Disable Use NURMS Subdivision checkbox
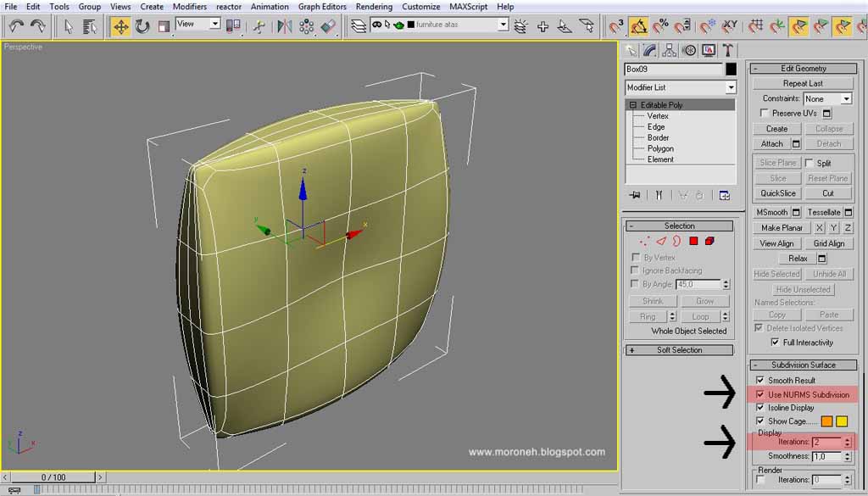The image size is (868, 496). click(759, 395)
